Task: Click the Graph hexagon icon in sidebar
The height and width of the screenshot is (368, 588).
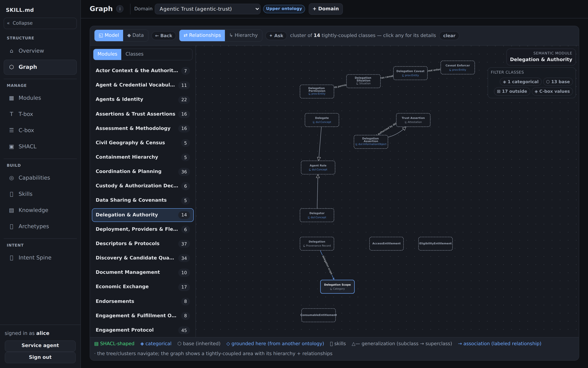Action: (x=11, y=67)
